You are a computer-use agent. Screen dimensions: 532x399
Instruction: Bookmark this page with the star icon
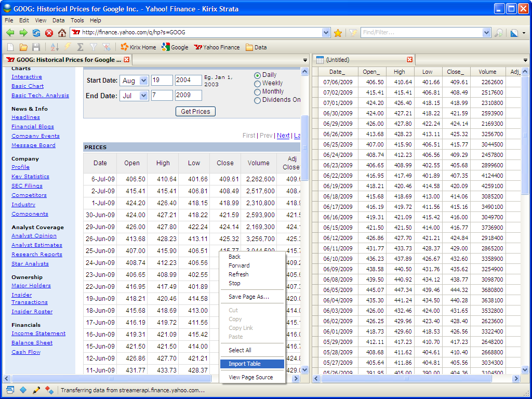338,33
